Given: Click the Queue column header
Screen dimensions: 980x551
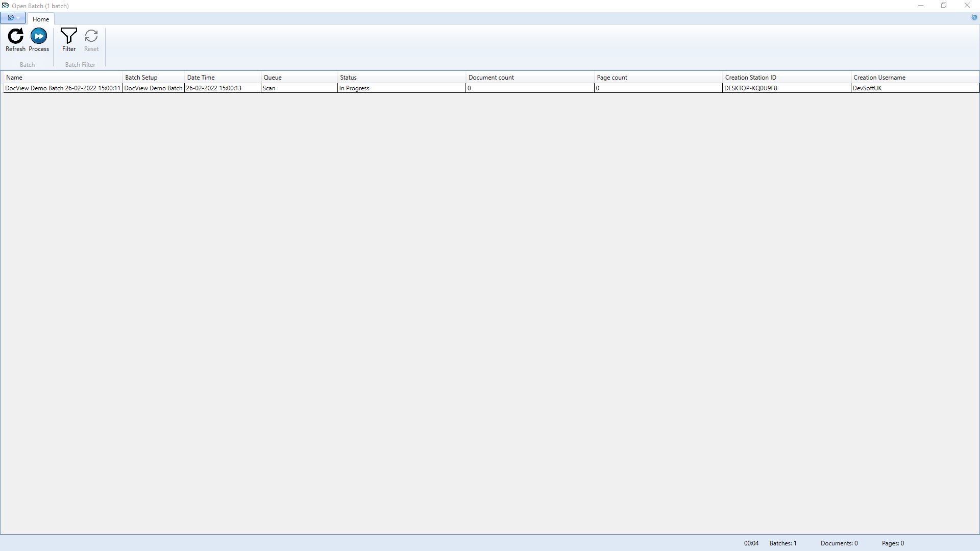Looking at the screenshot, I should 299,78.
